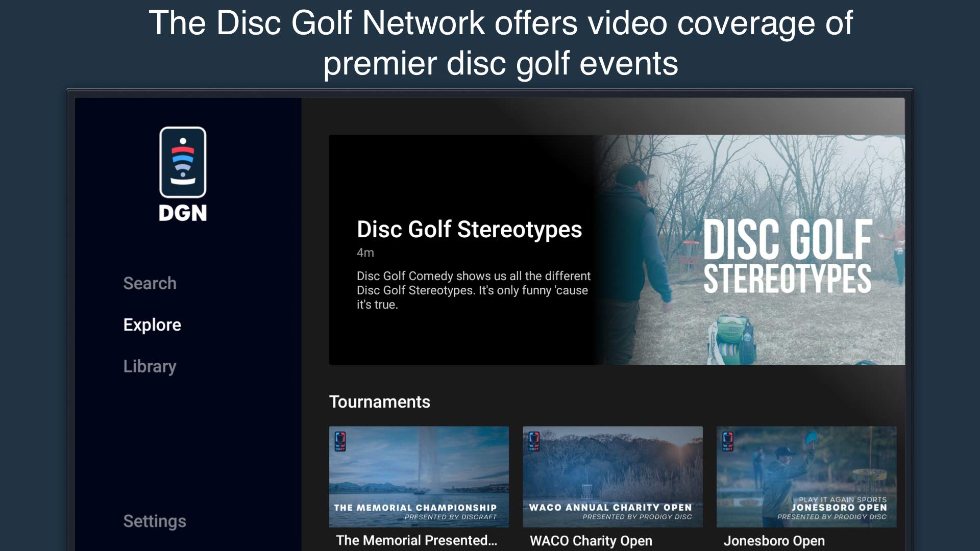This screenshot has height=551, width=980.
Task: Select the Explore menu item
Action: 152,324
